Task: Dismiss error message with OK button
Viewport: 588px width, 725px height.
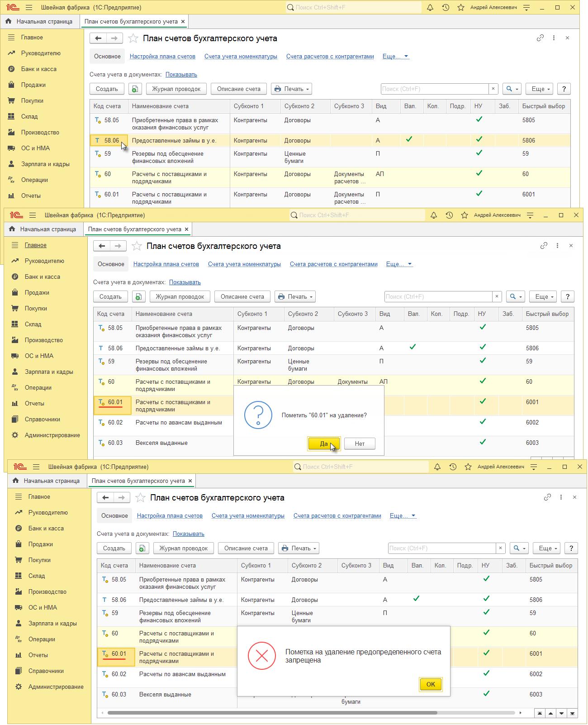Action: 431,684
